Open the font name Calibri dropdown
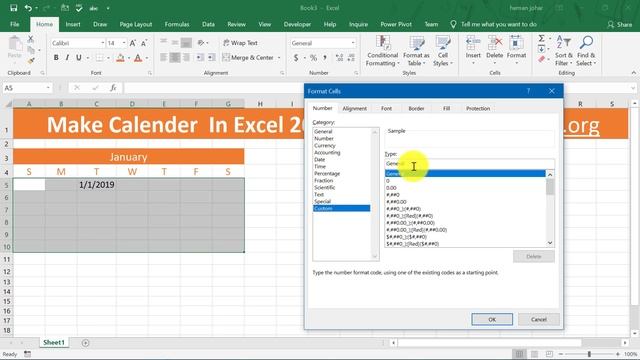640x360 pixels. tap(103, 43)
